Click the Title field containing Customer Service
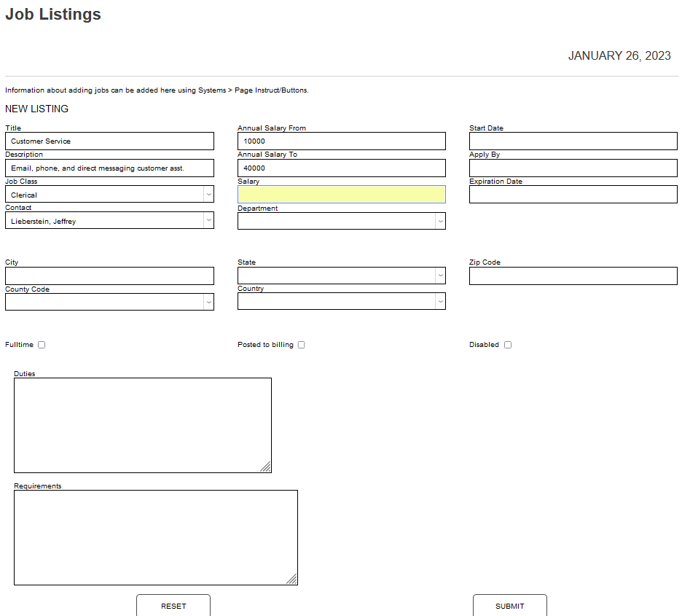The height and width of the screenshot is (616, 682). coord(109,141)
